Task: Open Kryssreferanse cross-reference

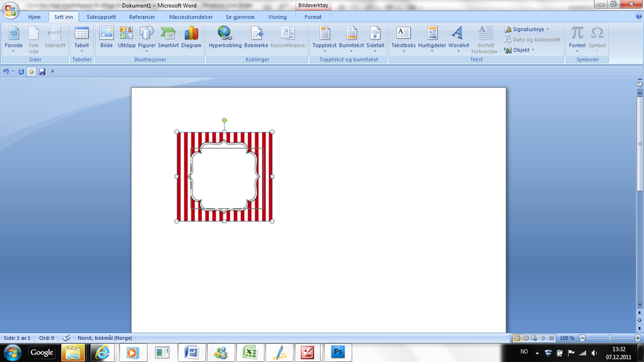Action: (287, 38)
